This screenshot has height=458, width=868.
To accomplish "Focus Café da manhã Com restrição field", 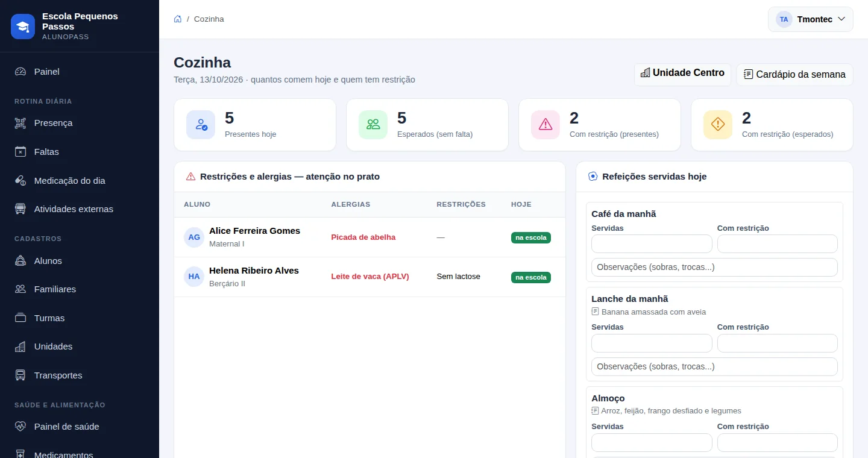I will [778, 244].
